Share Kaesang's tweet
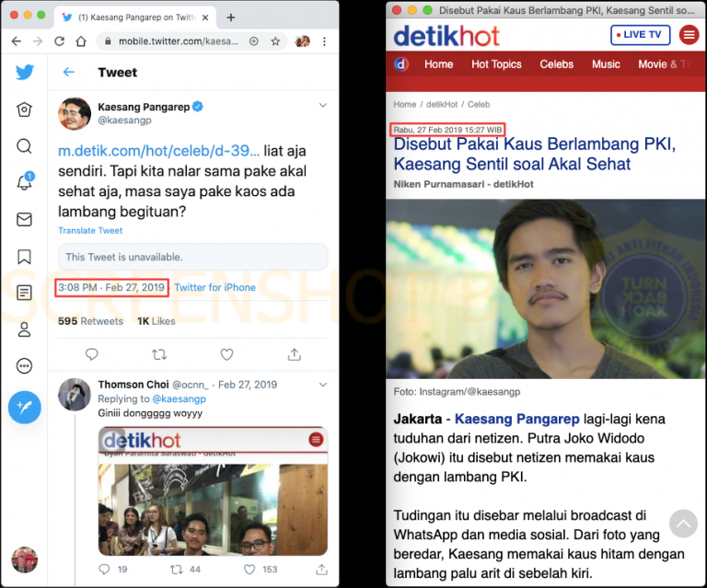The image size is (707, 588). pos(295,354)
